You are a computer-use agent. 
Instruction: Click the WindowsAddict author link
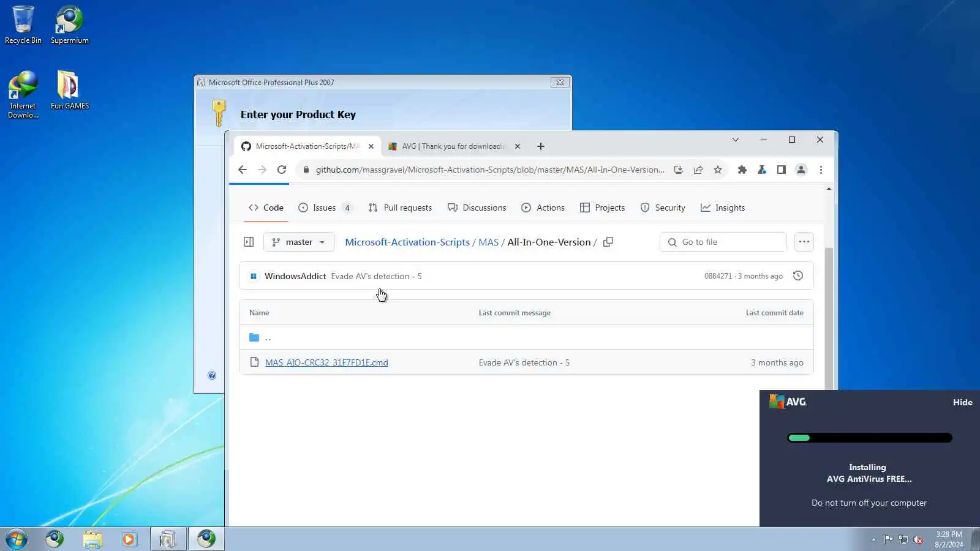coord(295,276)
